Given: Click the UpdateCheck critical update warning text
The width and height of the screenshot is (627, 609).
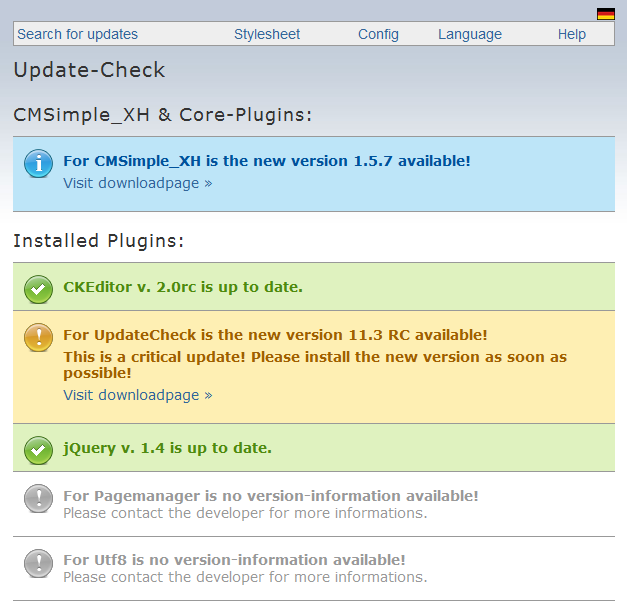Looking at the screenshot, I should click(x=315, y=365).
